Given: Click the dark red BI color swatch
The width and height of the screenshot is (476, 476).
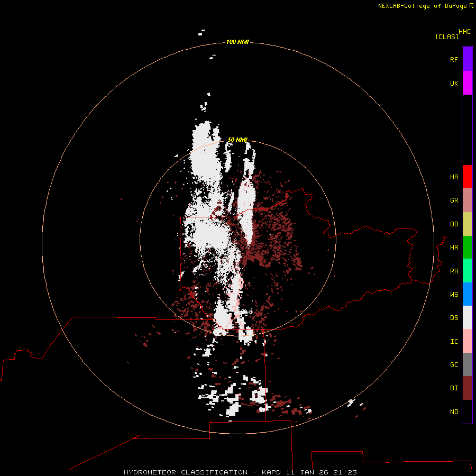Looking at the screenshot, I should (467, 388).
